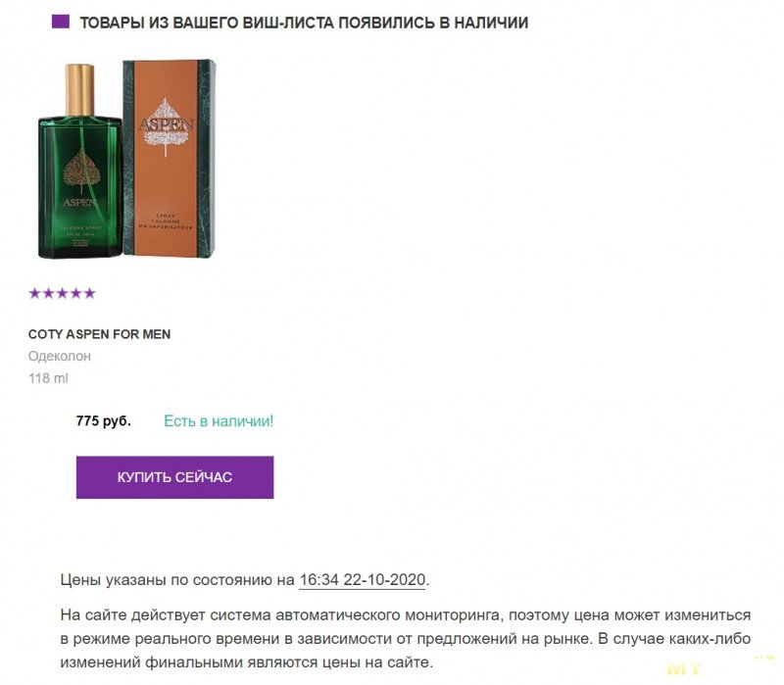Click the purple five-star rating
The image size is (784, 685).
click(x=62, y=293)
